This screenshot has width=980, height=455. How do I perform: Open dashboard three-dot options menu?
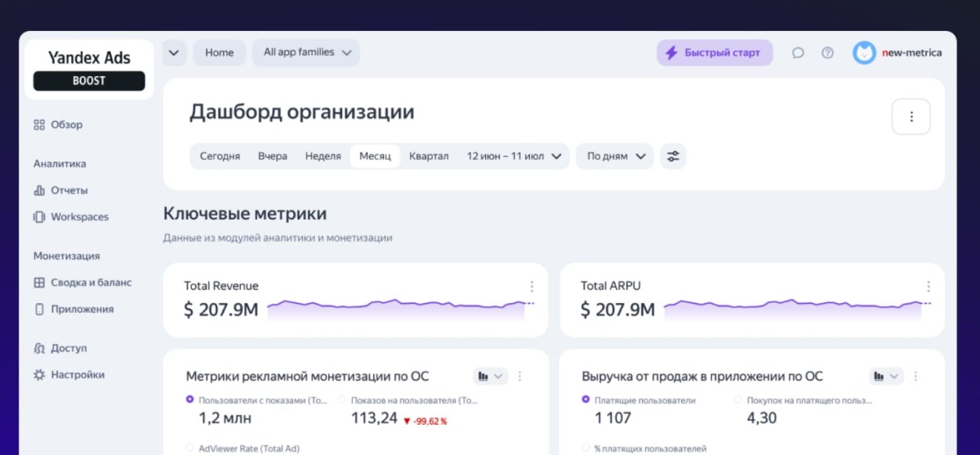tap(911, 117)
